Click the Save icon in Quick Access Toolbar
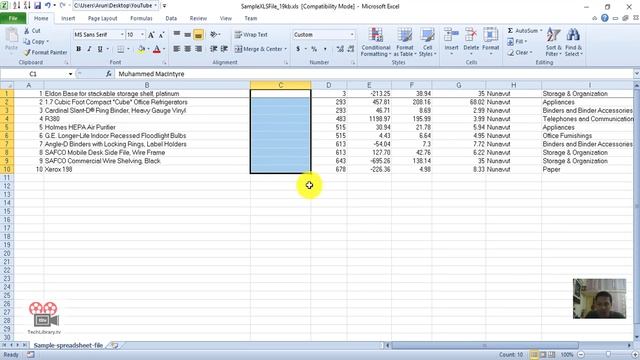The image size is (640, 360). 37,6
